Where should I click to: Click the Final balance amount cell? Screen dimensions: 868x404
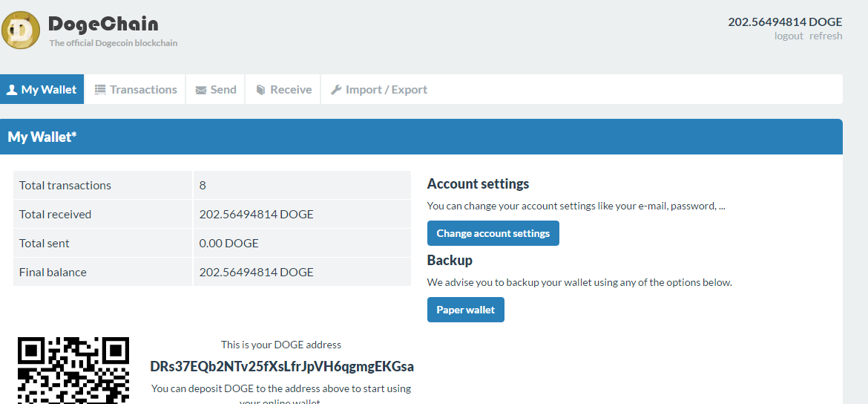point(302,272)
